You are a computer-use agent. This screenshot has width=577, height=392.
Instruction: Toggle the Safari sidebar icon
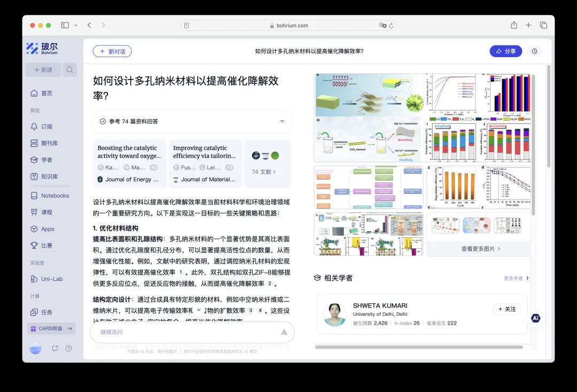click(x=65, y=25)
